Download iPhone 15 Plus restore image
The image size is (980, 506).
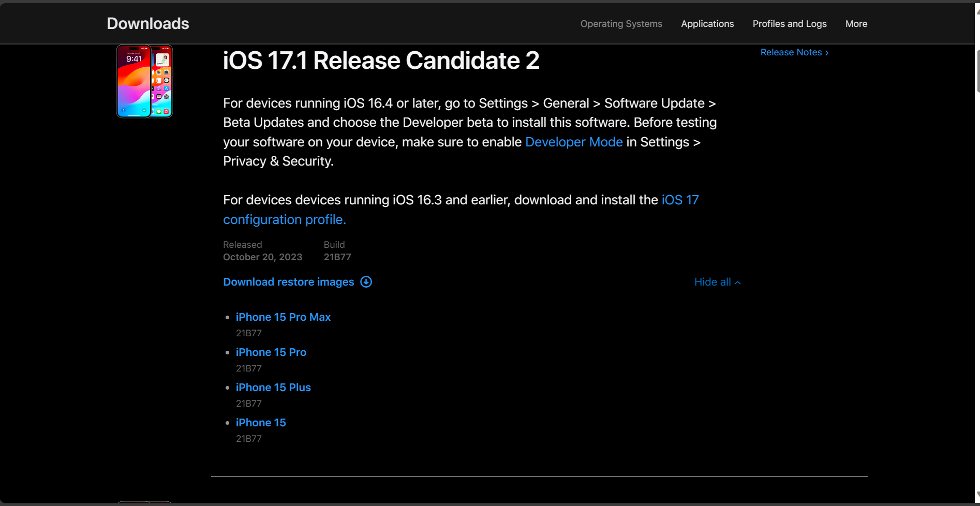[273, 388]
